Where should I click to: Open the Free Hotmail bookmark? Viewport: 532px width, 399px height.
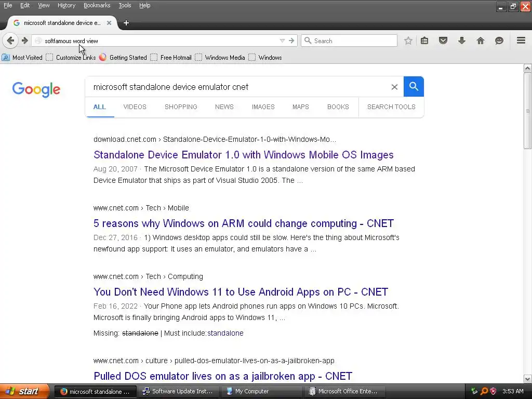(x=170, y=57)
